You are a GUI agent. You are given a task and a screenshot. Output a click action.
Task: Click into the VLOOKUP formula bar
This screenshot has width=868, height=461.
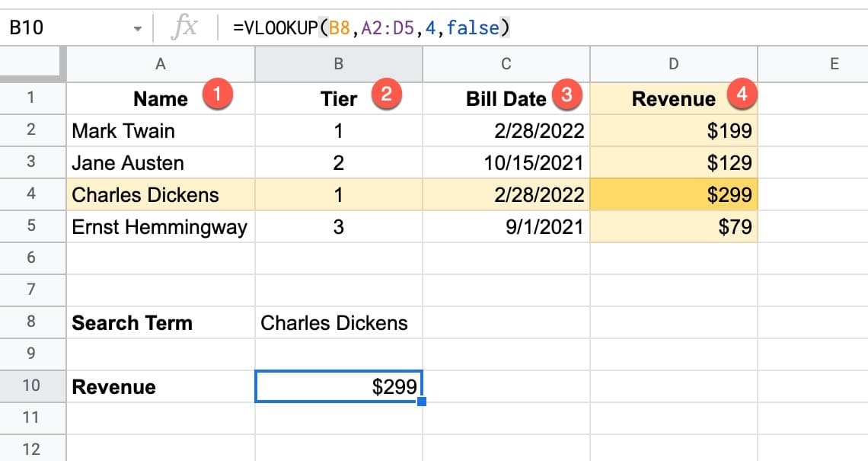point(533,28)
